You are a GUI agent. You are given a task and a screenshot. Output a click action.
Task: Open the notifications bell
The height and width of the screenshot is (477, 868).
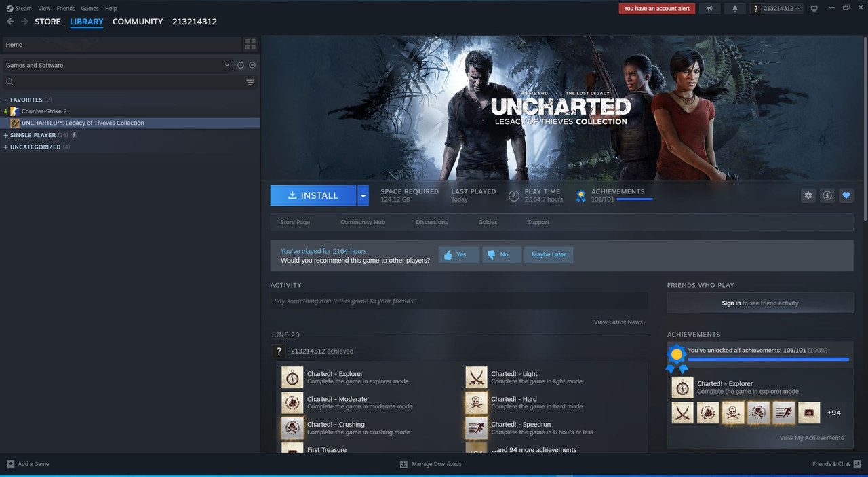point(735,9)
